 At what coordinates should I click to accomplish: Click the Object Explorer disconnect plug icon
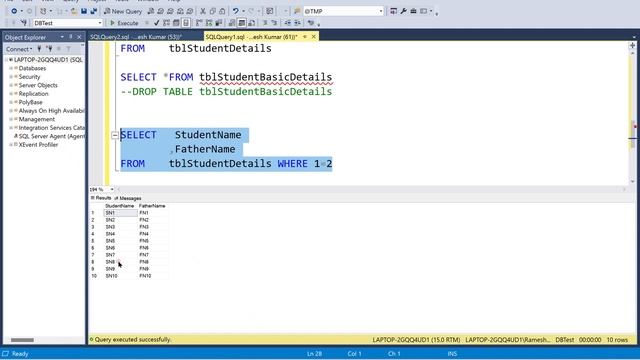click(x=49, y=49)
